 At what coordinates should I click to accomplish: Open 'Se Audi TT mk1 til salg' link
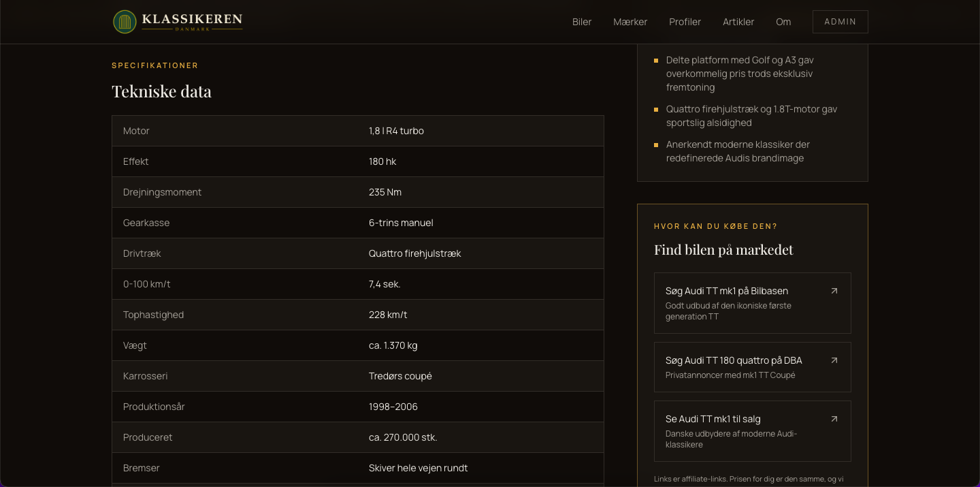(x=753, y=431)
